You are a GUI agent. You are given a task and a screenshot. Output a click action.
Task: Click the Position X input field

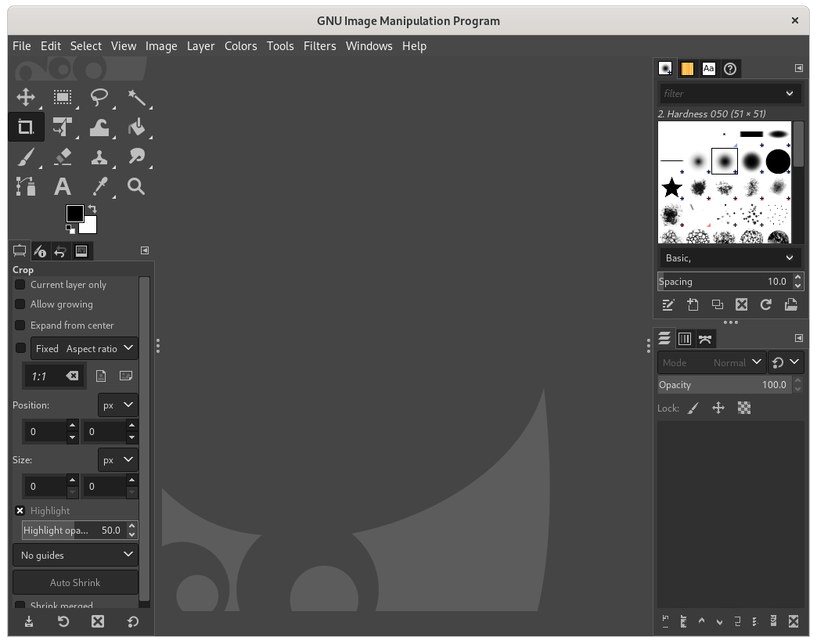(x=45, y=432)
